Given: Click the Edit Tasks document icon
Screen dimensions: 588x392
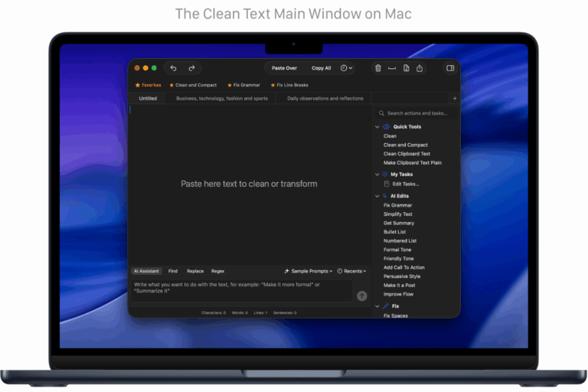Looking at the screenshot, I should [387, 184].
